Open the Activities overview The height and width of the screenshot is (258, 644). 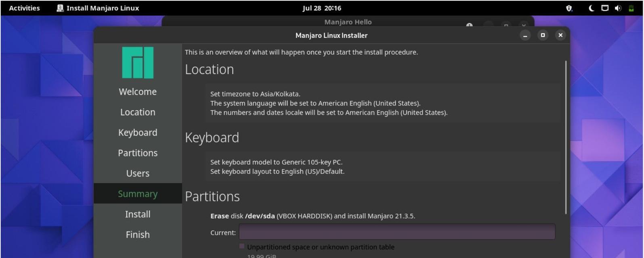[24, 8]
